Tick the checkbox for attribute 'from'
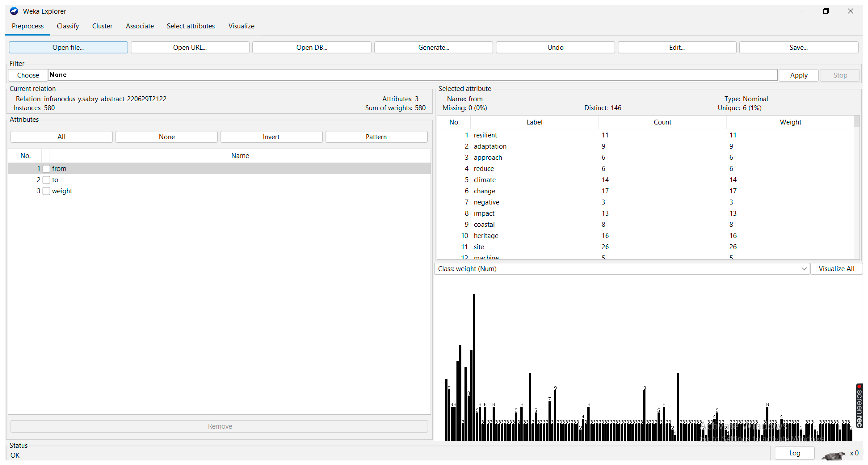Image resolution: width=868 pixels, height=465 pixels. (46, 169)
